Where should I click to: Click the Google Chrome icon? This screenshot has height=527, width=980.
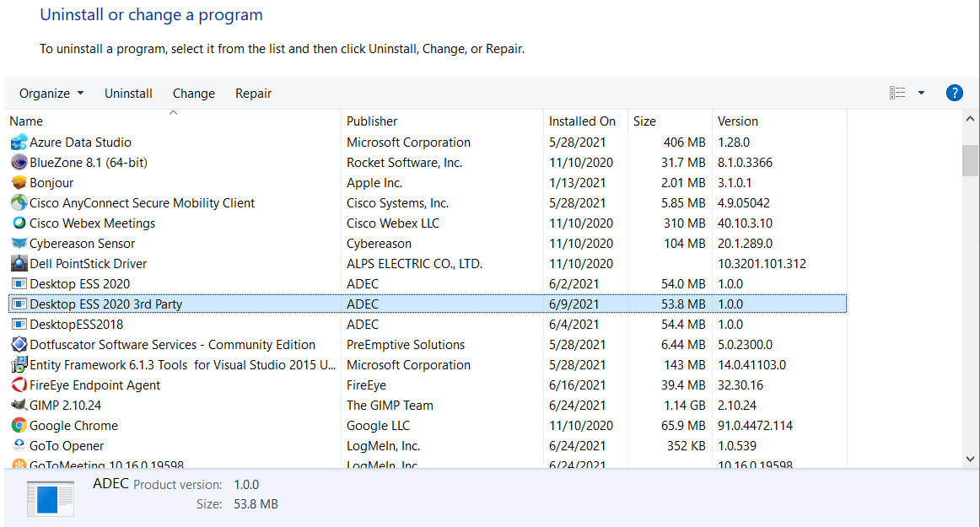click(x=19, y=426)
